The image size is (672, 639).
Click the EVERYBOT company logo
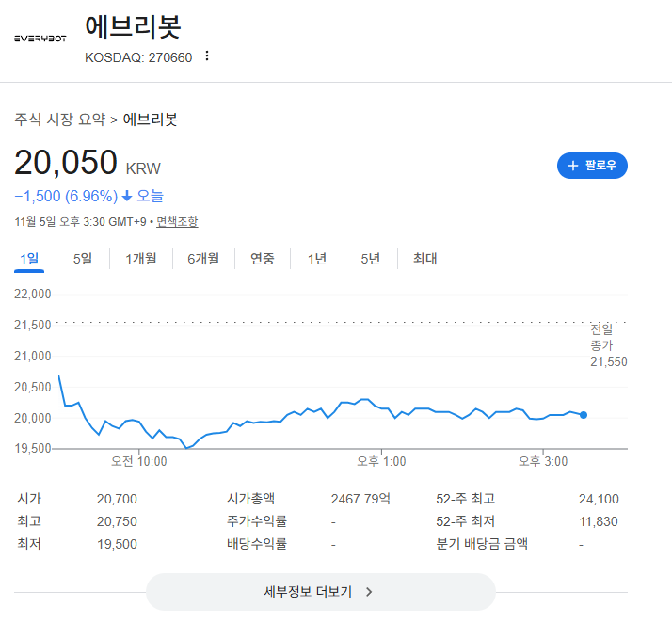[x=40, y=39]
